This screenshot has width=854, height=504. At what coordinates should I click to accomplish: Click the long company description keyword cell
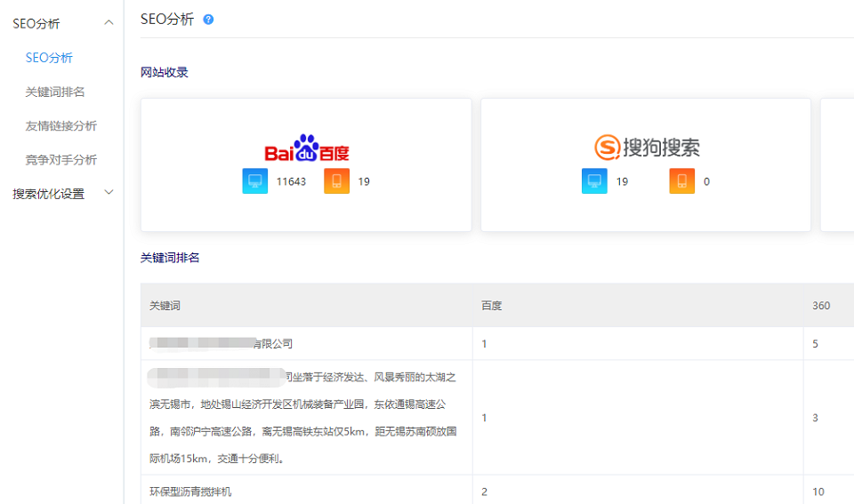(x=302, y=418)
